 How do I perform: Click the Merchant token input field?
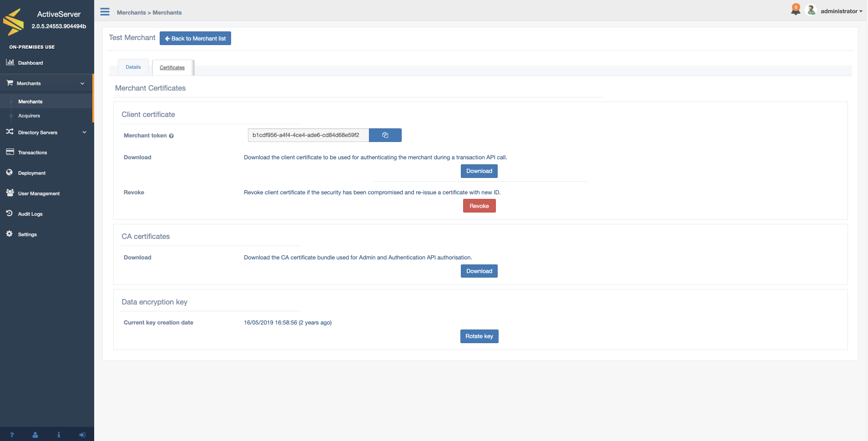point(308,135)
